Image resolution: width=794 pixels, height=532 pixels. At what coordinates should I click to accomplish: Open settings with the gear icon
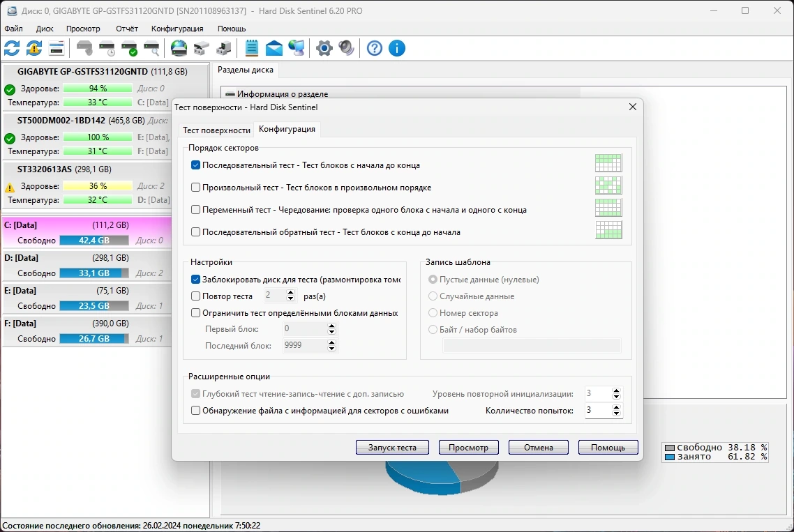click(324, 49)
